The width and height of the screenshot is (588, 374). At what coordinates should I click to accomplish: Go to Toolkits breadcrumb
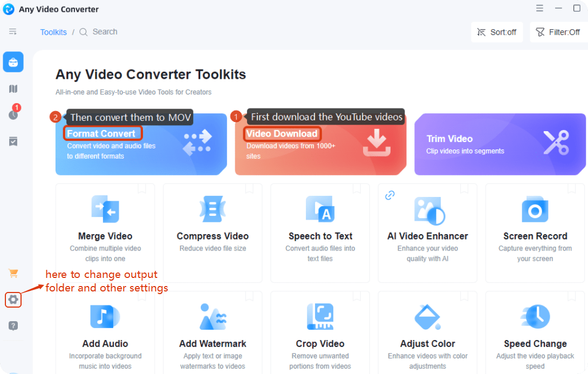[53, 32]
